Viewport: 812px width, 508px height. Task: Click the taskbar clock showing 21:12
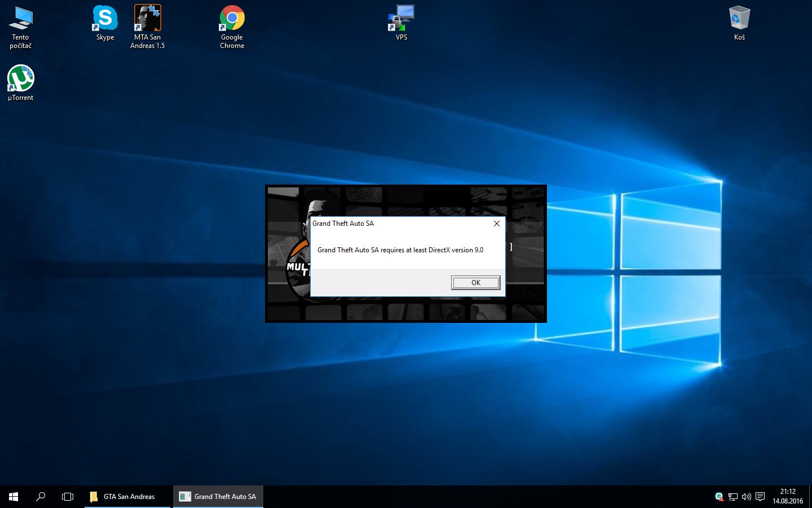pyautogui.click(x=787, y=496)
